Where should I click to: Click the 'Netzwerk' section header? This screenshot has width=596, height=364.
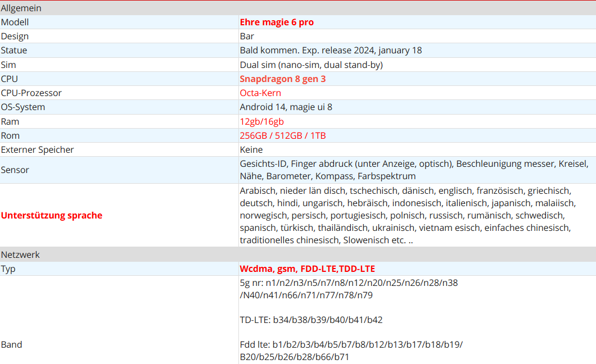tap(20, 254)
